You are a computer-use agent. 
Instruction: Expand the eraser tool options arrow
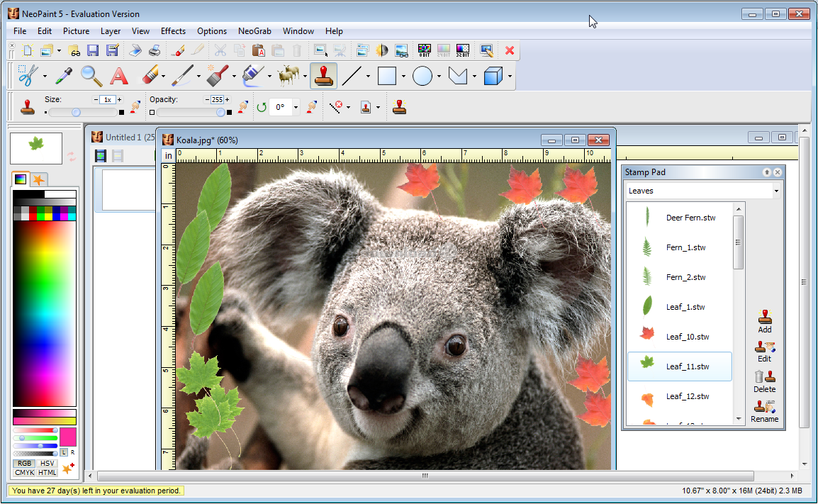(163, 77)
